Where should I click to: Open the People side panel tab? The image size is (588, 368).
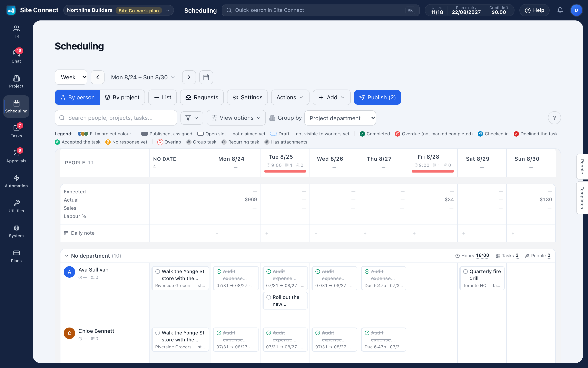[x=582, y=167]
